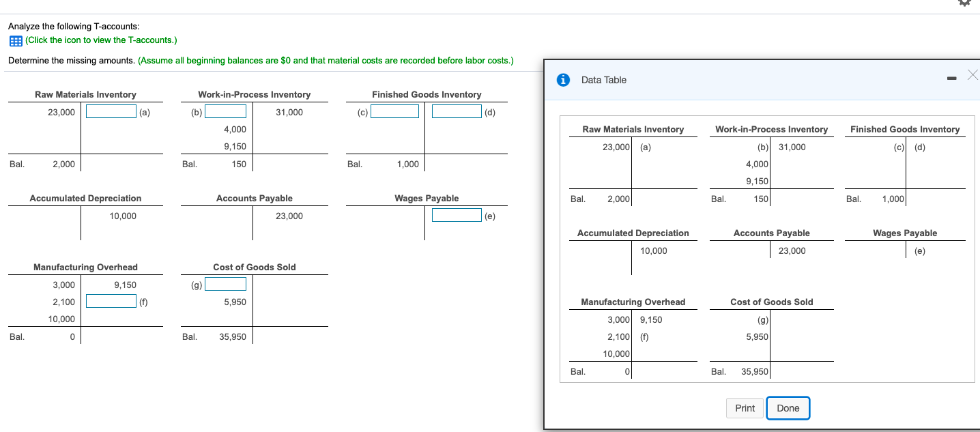The image size is (980, 432).
Task: Click the blue info icon on Data Table
Action: [x=562, y=79]
